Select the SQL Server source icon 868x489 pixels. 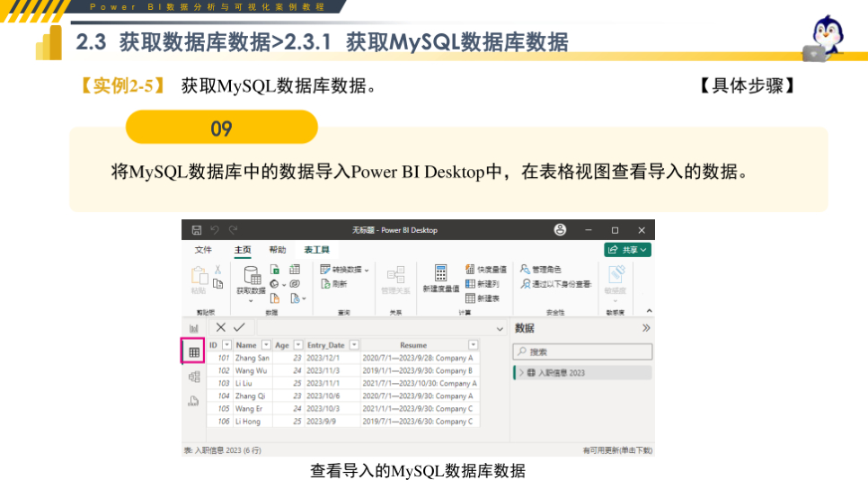(275, 298)
